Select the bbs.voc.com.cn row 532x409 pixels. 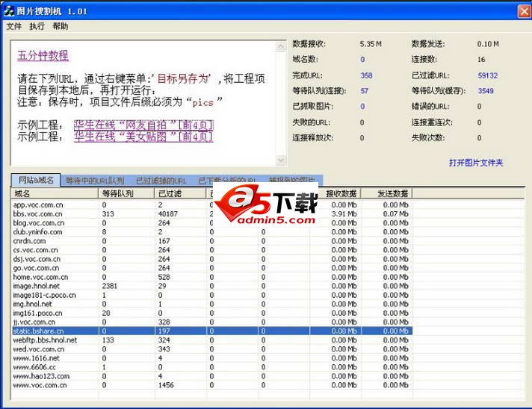tap(211, 213)
